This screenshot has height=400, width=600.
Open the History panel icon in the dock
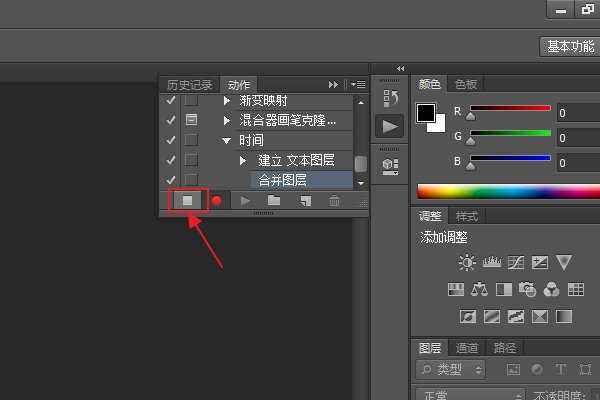tap(390, 98)
